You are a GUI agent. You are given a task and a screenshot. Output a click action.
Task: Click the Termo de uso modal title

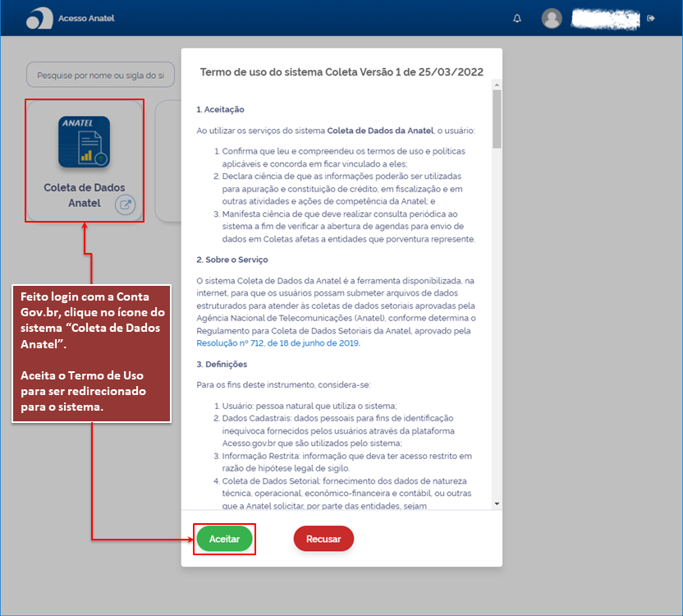point(341,72)
